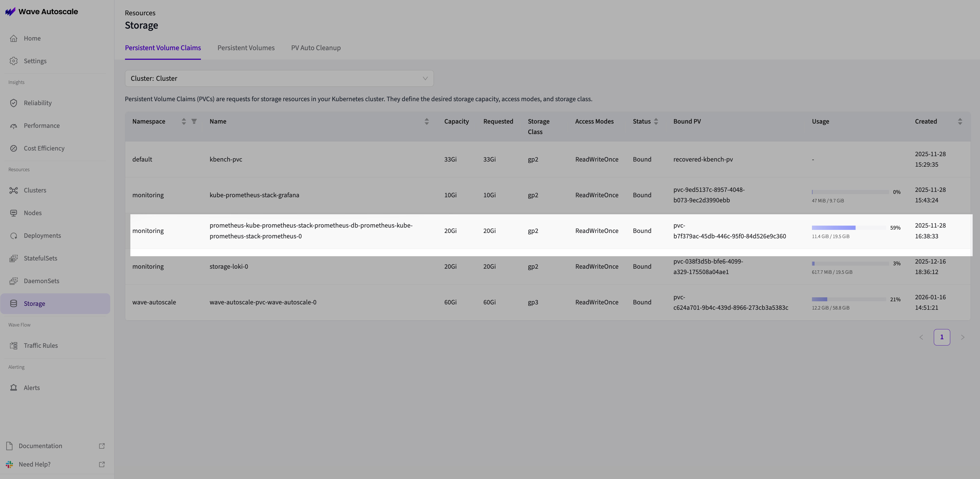This screenshot has height=479, width=980.
Task: Click the gp3 storage class cell
Action: point(533,302)
